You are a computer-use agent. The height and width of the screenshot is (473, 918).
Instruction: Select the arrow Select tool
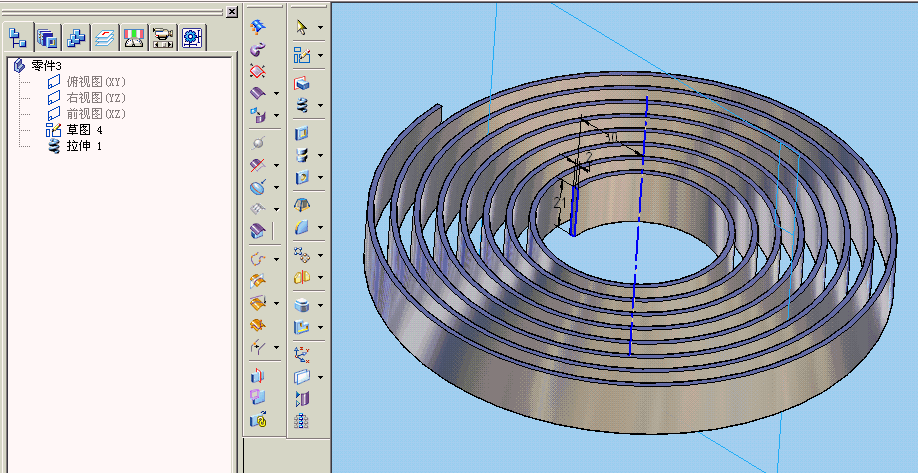tap(302, 26)
